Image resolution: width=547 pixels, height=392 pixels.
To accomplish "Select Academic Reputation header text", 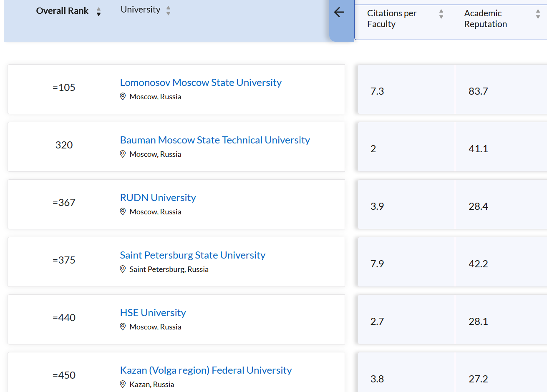I will click(x=485, y=19).
